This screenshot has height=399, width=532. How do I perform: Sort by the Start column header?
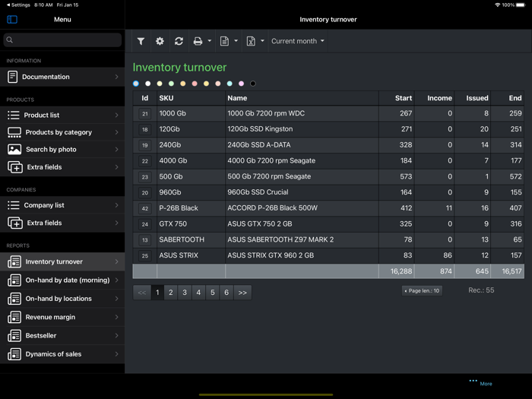tap(397, 98)
